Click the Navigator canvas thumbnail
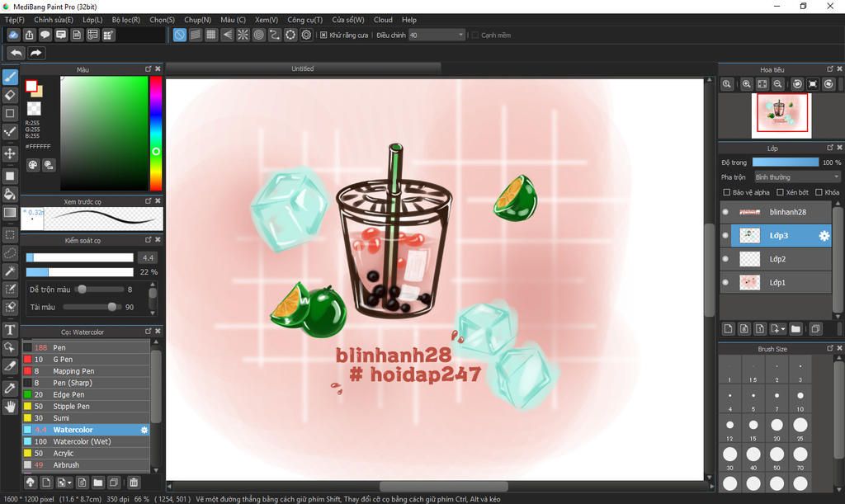Screen dimensions: 845x504 (781, 115)
